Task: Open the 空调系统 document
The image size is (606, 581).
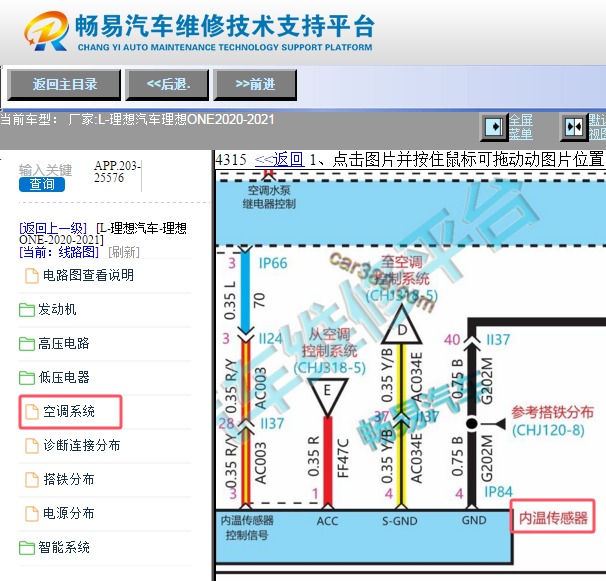Action: click(x=69, y=412)
